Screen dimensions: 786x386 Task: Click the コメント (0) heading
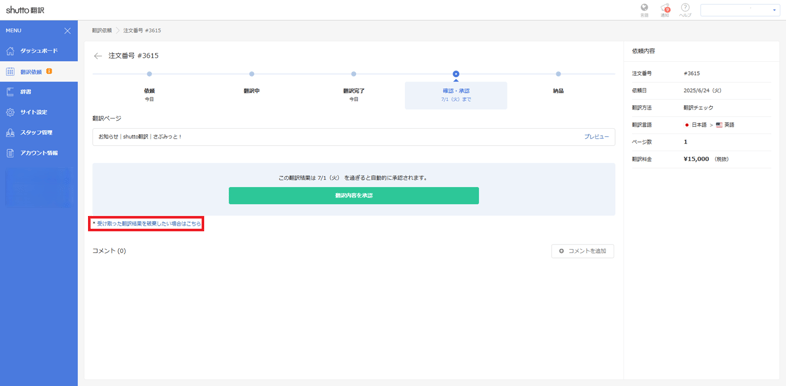[109, 251]
